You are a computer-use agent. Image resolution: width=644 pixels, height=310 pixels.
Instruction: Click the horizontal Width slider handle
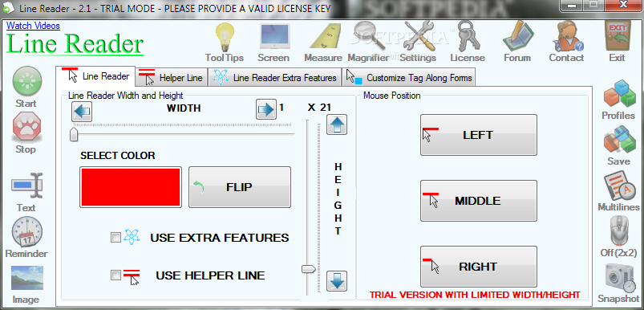tap(74, 134)
